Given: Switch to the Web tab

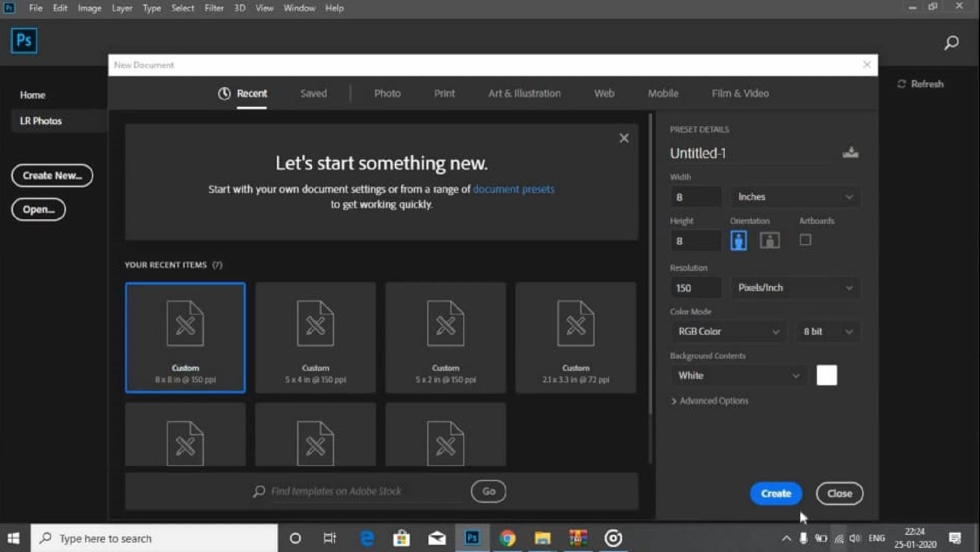Looking at the screenshot, I should coord(604,93).
